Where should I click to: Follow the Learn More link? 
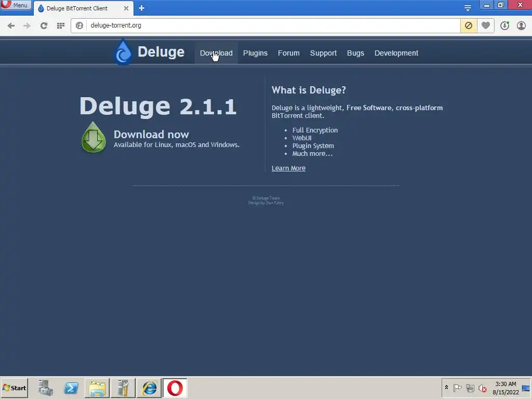pyautogui.click(x=288, y=168)
